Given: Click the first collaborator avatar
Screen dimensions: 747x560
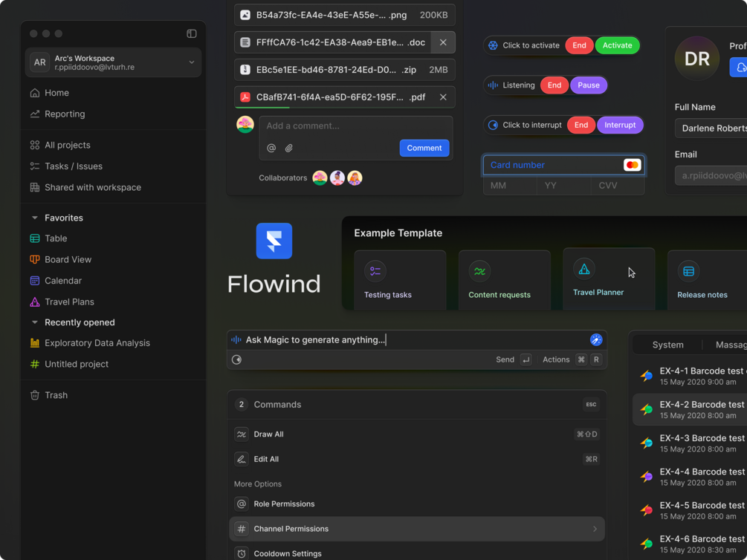Looking at the screenshot, I should coord(320,178).
